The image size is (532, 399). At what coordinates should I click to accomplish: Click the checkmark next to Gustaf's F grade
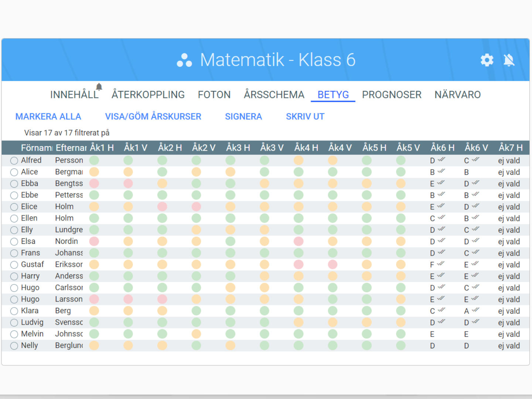pyautogui.click(x=440, y=264)
